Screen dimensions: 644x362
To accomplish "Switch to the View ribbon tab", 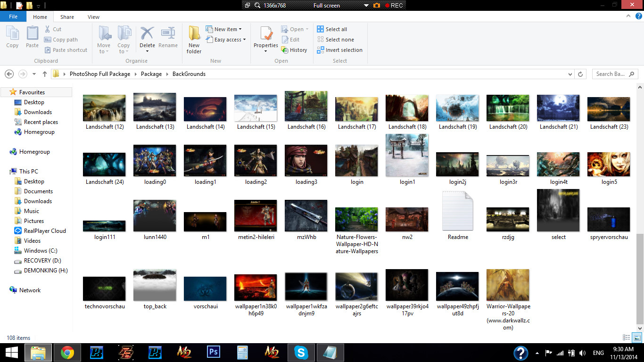I will click(93, 17).
